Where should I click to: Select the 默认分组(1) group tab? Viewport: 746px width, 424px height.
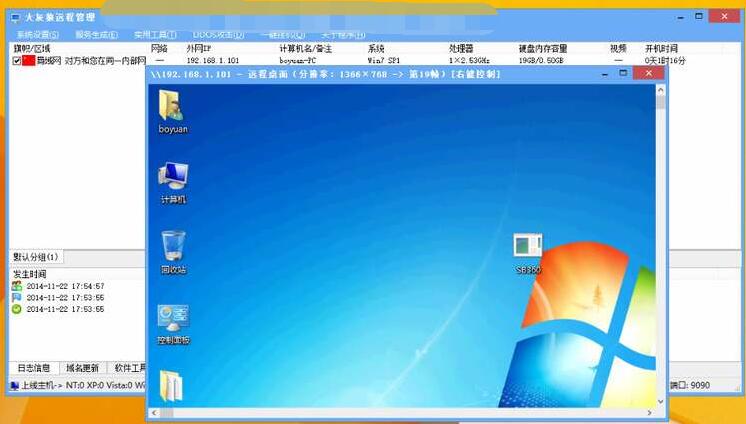tap(36, 257)
